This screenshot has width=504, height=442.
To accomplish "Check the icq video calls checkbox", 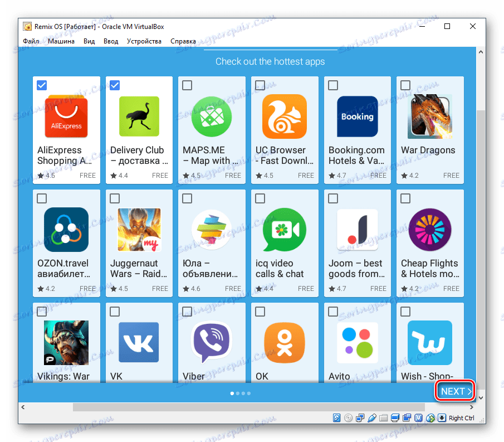I will 260,198.
